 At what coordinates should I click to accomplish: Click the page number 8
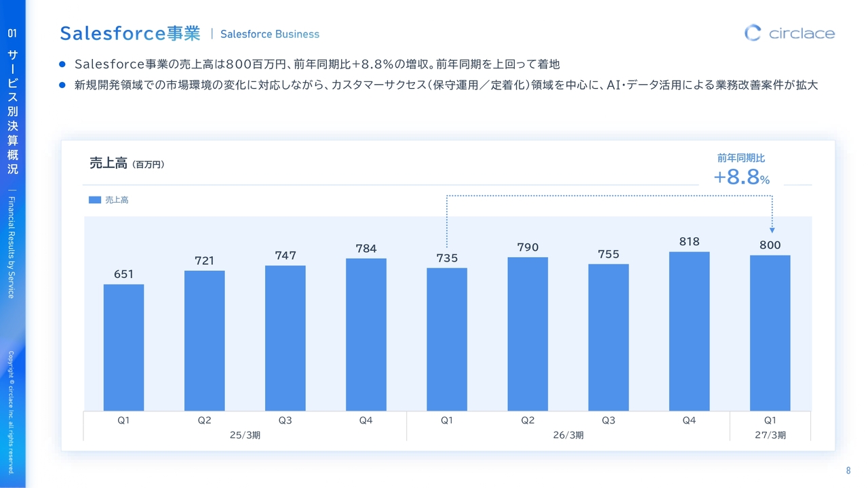[848, 471]
